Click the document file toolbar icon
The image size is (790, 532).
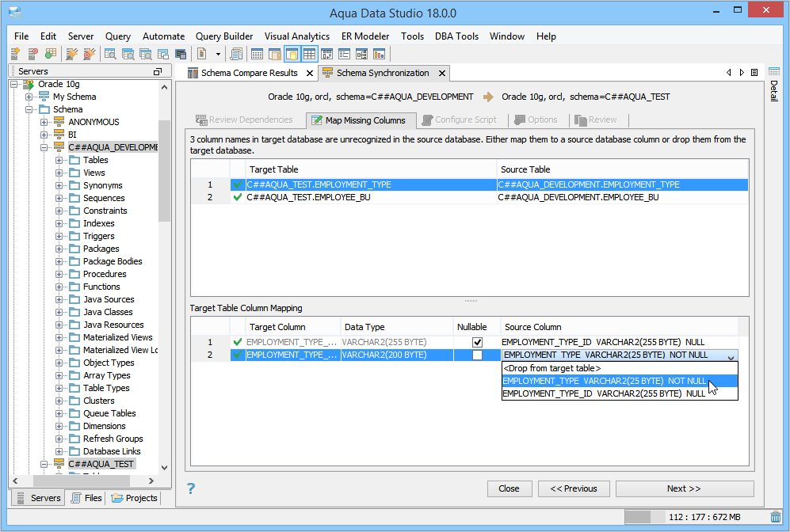[202, 53]
